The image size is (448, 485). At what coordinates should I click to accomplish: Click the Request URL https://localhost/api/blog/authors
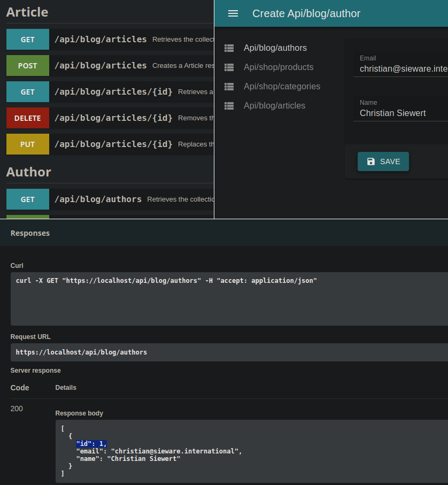[81, 352]
